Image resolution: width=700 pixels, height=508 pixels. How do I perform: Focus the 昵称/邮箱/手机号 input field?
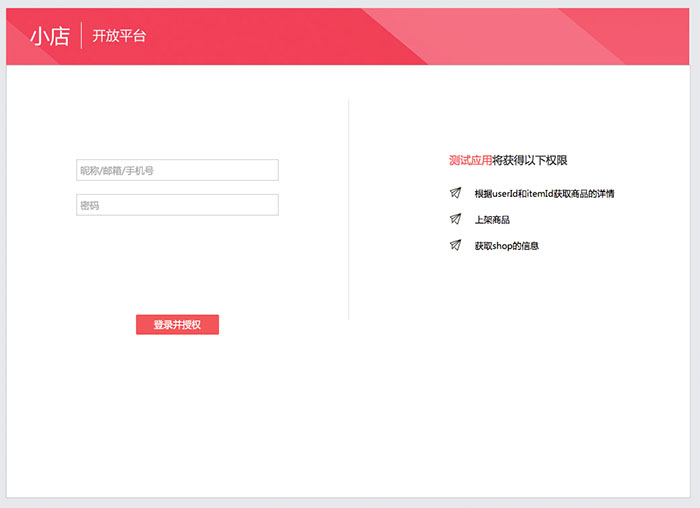point(177,171)
